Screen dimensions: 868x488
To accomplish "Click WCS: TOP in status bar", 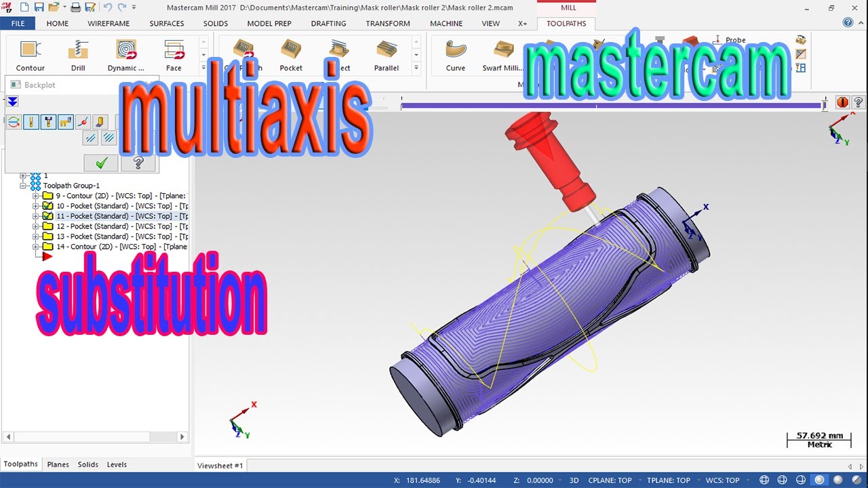I will click(723, 481).
